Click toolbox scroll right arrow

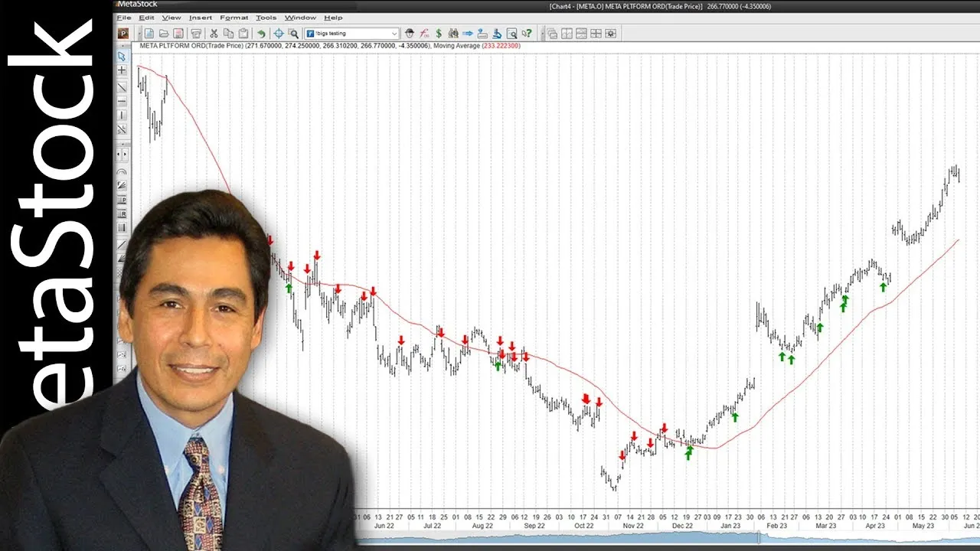(x=126, y=155)
